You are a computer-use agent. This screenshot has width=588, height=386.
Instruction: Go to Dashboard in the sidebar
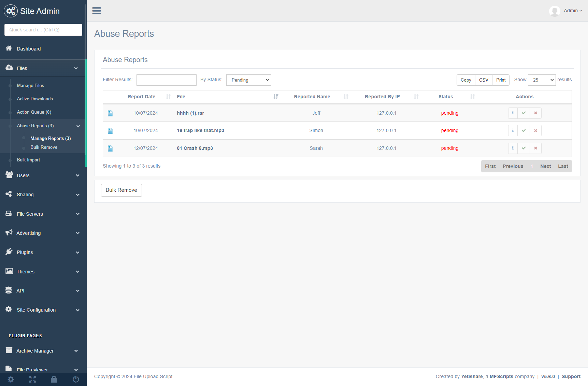coord(29,49)
